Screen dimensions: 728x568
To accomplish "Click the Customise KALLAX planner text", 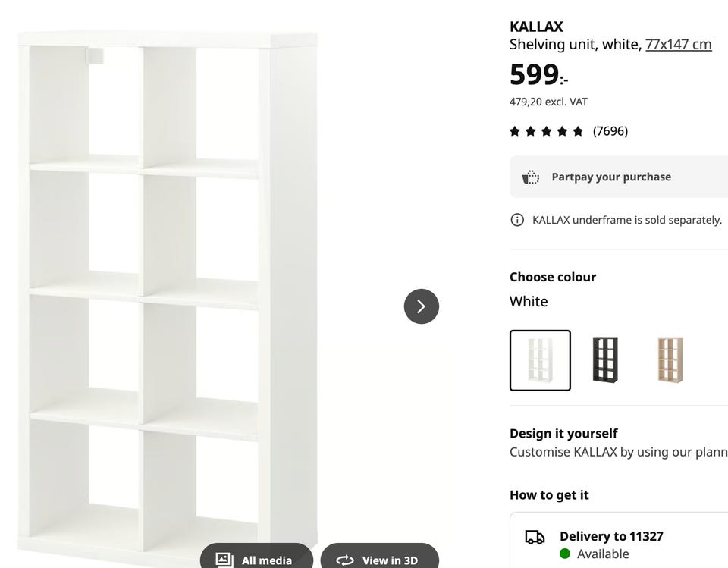I will click(618, 452).
